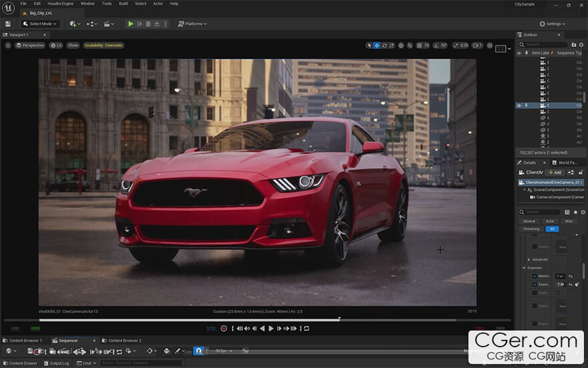Open the Select Mode dropdown
Viewport: 588px width, 368px height.
[x=39, y=23]
